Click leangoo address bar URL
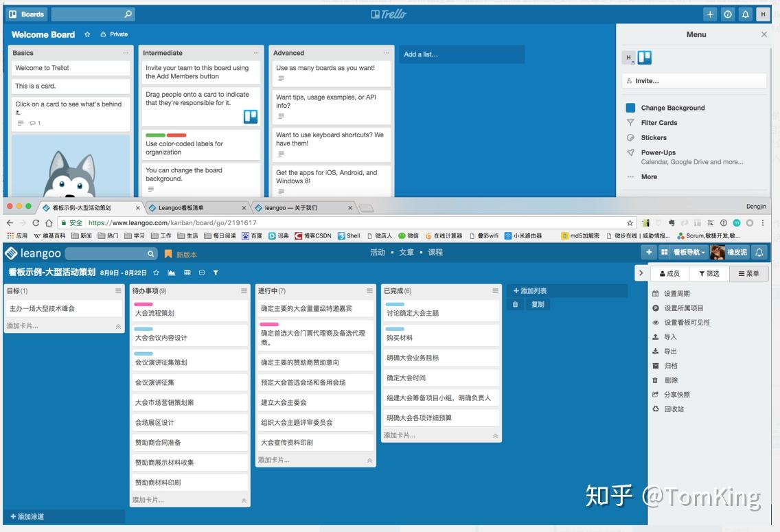Image resolution: width=780 pixels, height=532 pixels. (x=172, y=222)
